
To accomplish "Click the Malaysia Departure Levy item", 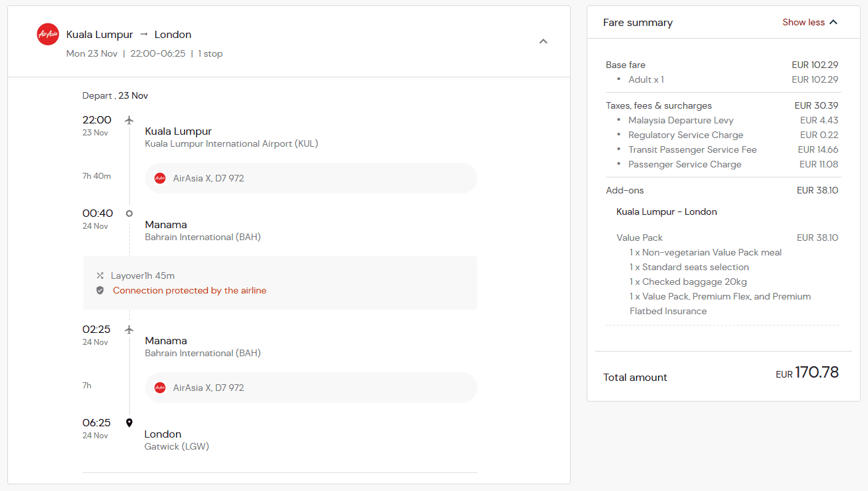I will pos(681,120).
